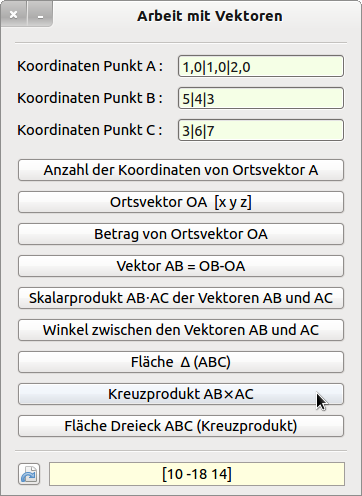The width and height of the screenshot is (362, 496).
Task: Calculate Vektor AB = OB-OA
Action: pos(181,266)
